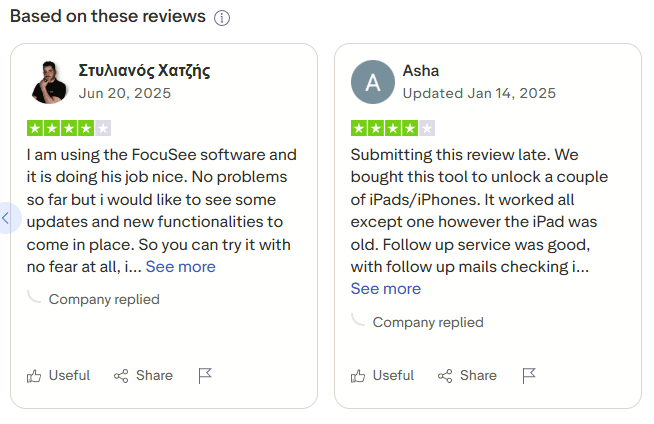
Task: Mark Asha's review as Useful
Action: (x=382, y=376)
